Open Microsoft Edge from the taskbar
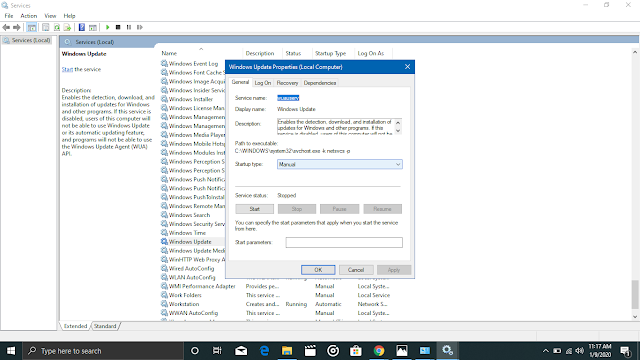This screenshot has width=640, height=360. (x=264, y=351)
